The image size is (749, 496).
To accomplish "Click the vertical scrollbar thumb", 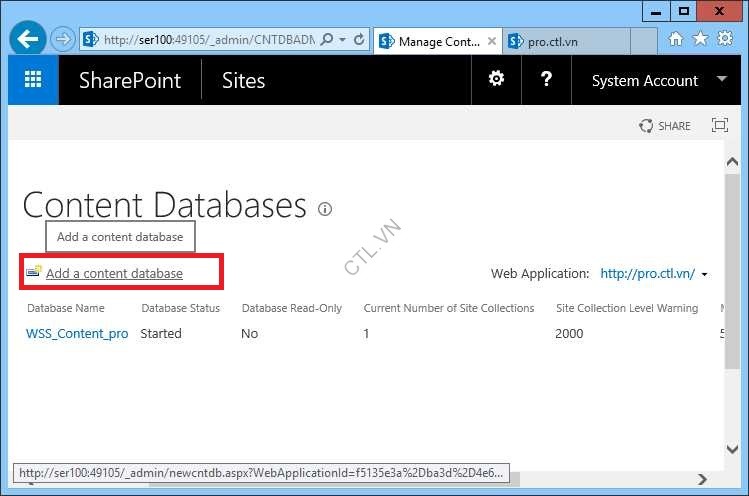I will coord(732,271).
